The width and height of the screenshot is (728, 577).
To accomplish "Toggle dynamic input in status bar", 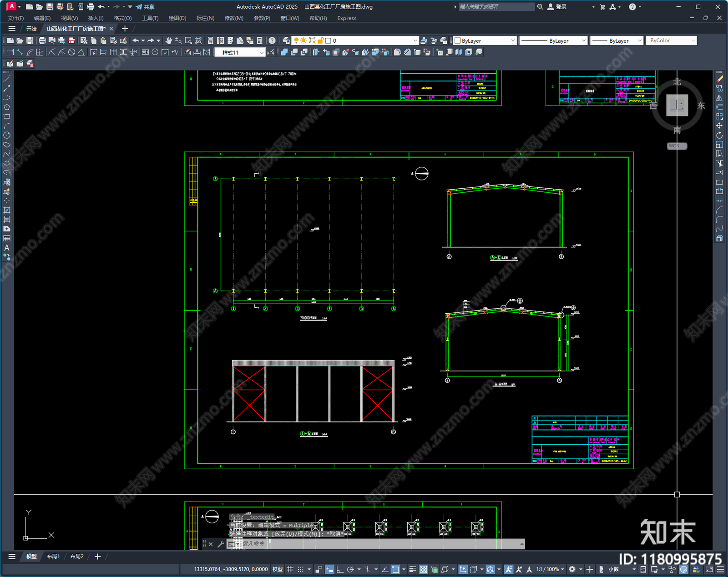I will click(329, 569).
